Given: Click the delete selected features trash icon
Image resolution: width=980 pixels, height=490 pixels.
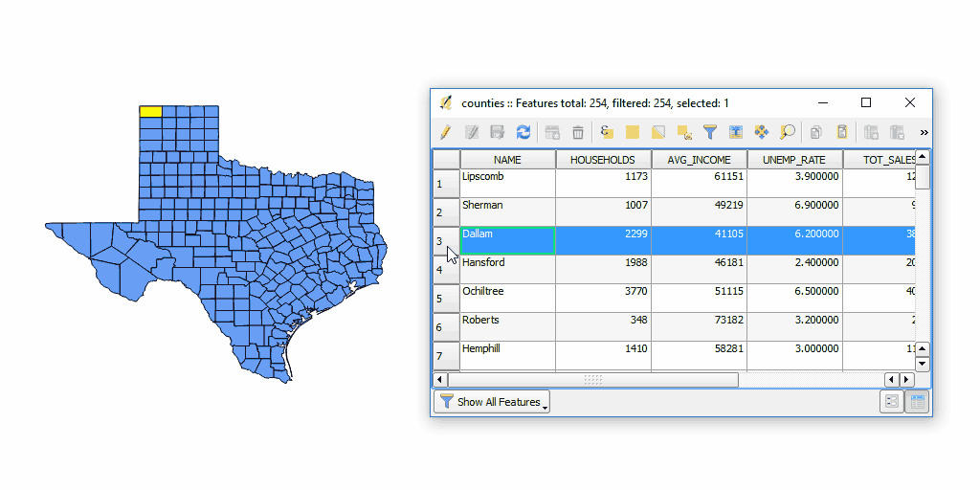Looking at the screenshot, I should [x=578, y=132].
